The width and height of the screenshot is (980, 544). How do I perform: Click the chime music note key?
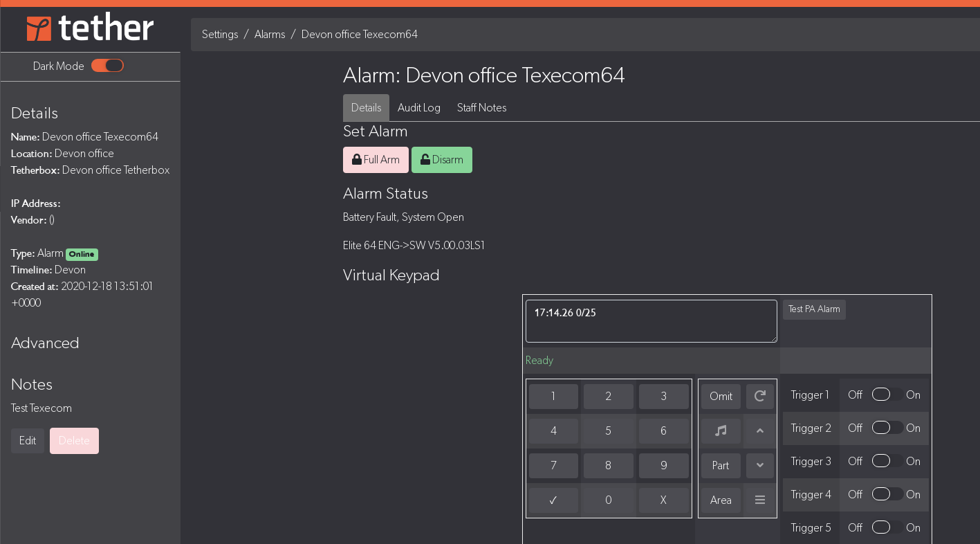720,430
